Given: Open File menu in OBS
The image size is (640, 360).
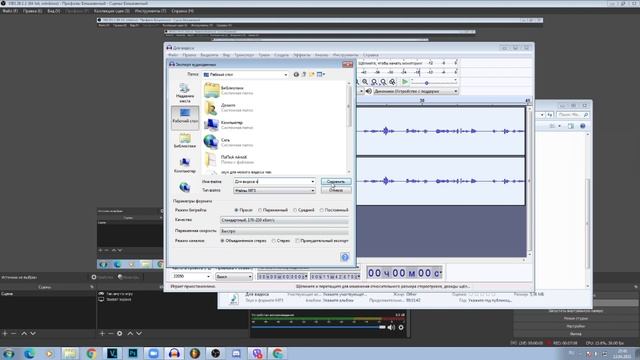Looking at the screenshot, I should (10, 11).
